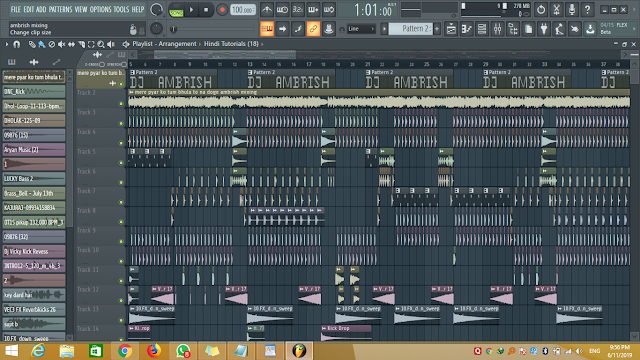Image resolution: width=640 pixels, height=360 pixels.
Task: Open the Line snap selector dropdown
Action: (361, 29)
